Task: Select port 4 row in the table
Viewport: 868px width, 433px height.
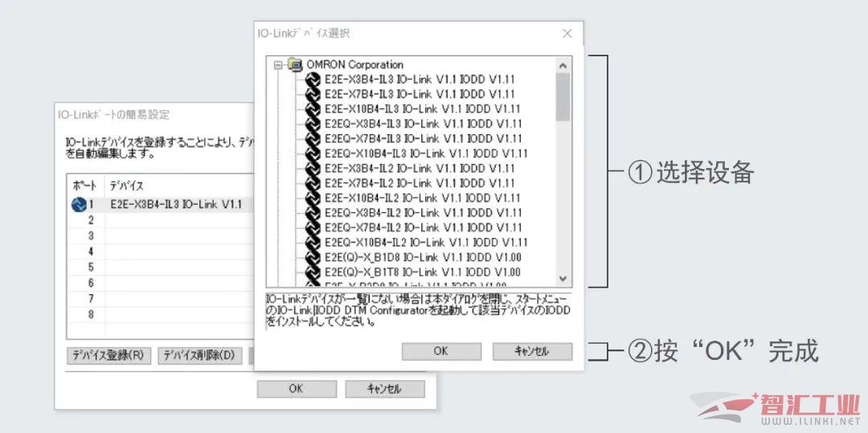Action: tap(159, 251)
